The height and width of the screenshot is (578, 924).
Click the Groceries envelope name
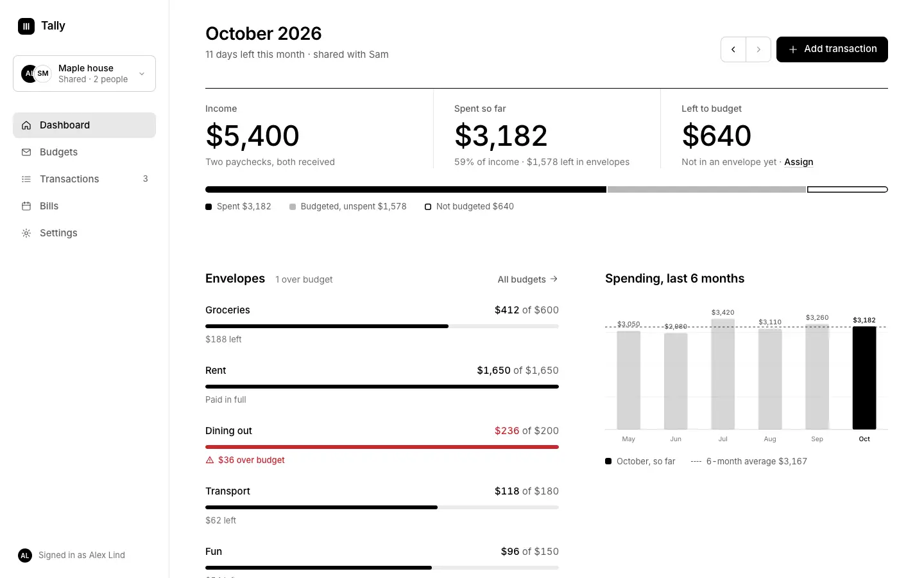click(x=228, y=310)
